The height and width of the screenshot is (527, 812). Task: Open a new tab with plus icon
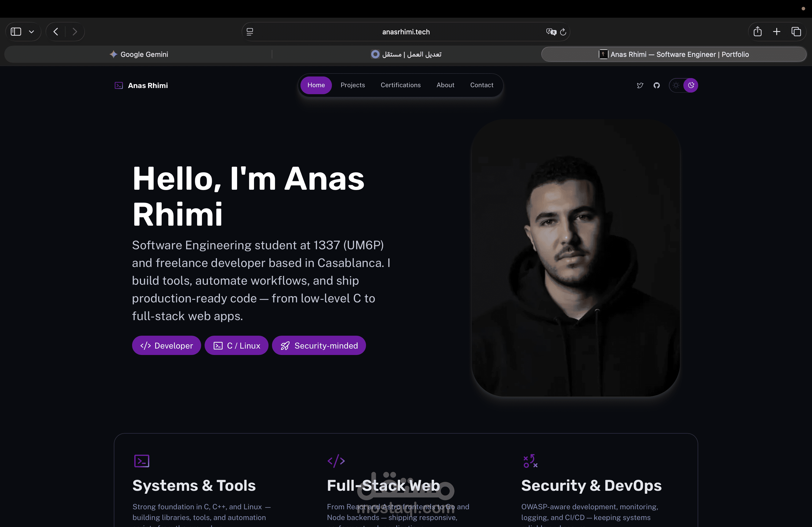(x=777, y=31)
